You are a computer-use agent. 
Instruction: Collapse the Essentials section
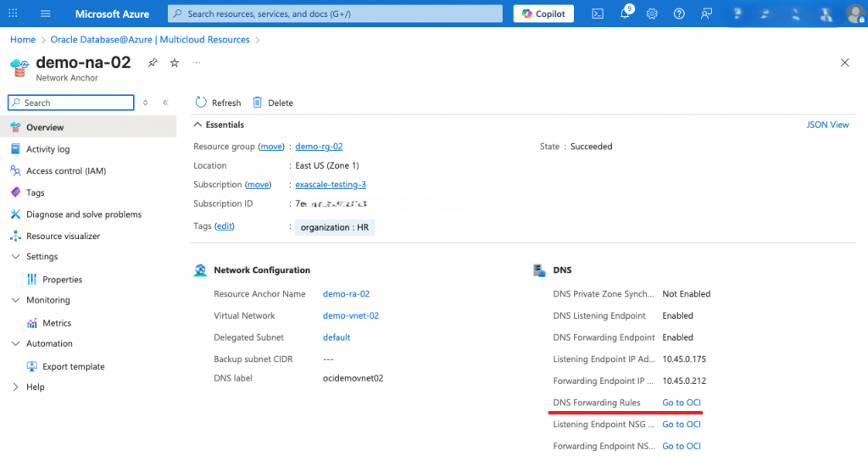point(199,125)
